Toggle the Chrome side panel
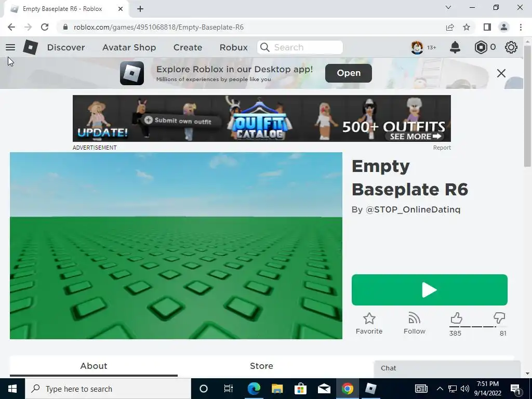Image resolution: width=532 pixels, height=399 pixels. [487, 27]
